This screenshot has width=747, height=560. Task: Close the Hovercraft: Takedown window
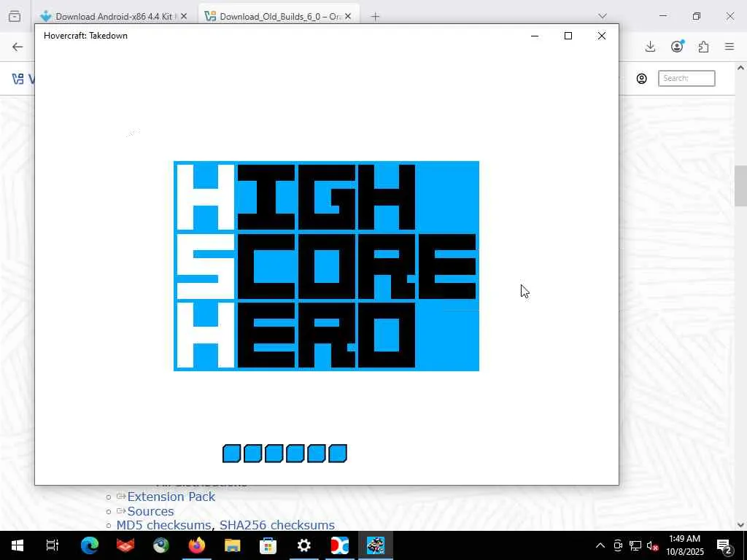point(602,36)
